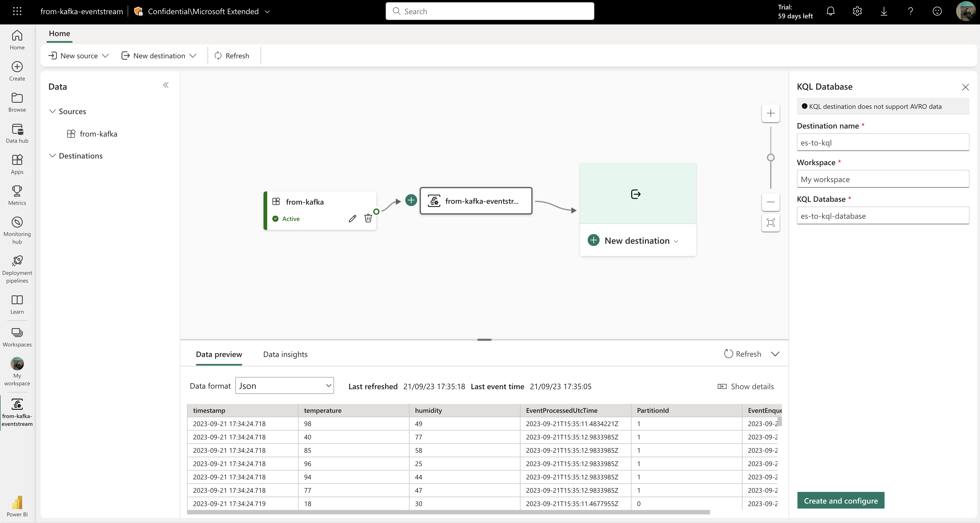Expand the Sources section in Data panel
This screenshot has width=980, height=523.
point(52,111)
